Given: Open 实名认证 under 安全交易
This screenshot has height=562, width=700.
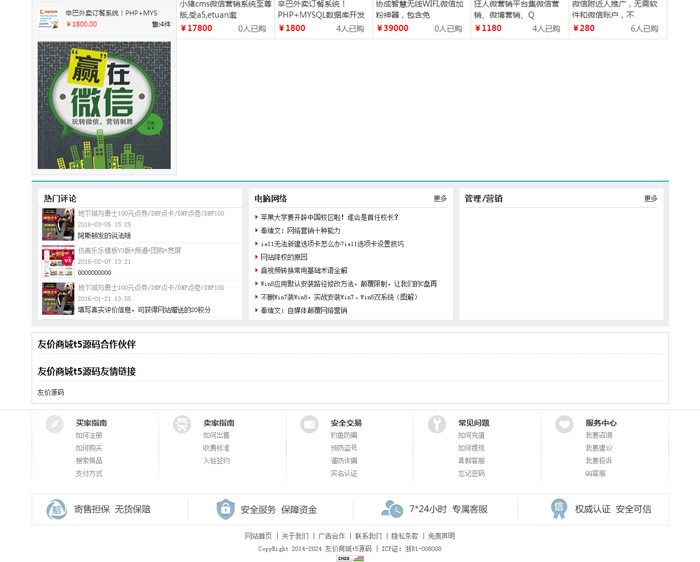Looking at the screenshot, I should (344, 473).
